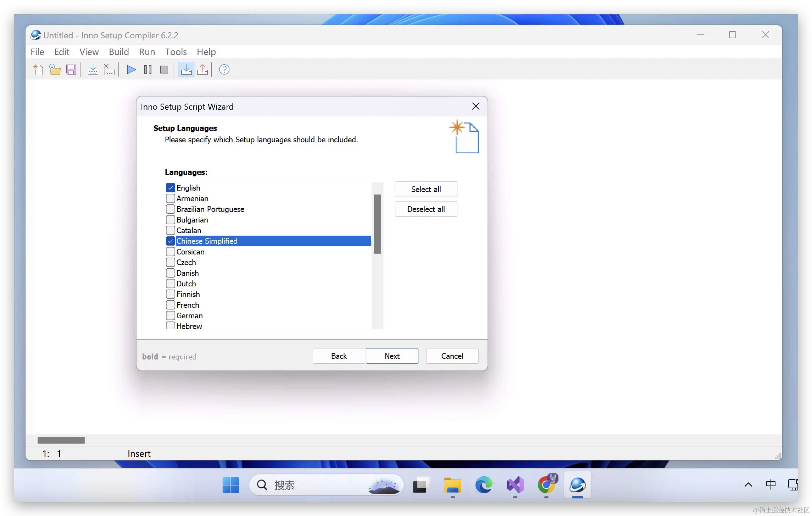Open Google Chrome from the taskbar
Screen dimensions: 812x516
(546, 485)
